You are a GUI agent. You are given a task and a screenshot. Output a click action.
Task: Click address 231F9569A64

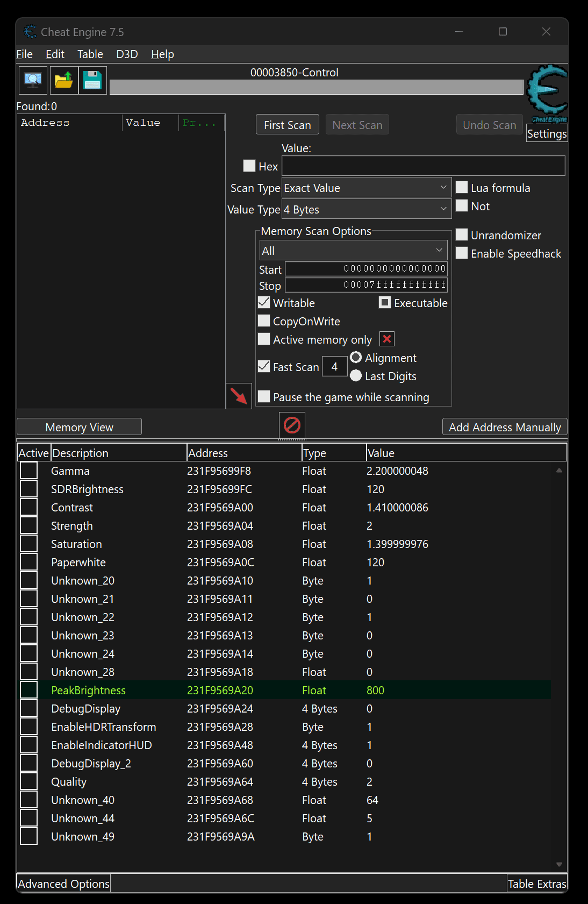220,781
